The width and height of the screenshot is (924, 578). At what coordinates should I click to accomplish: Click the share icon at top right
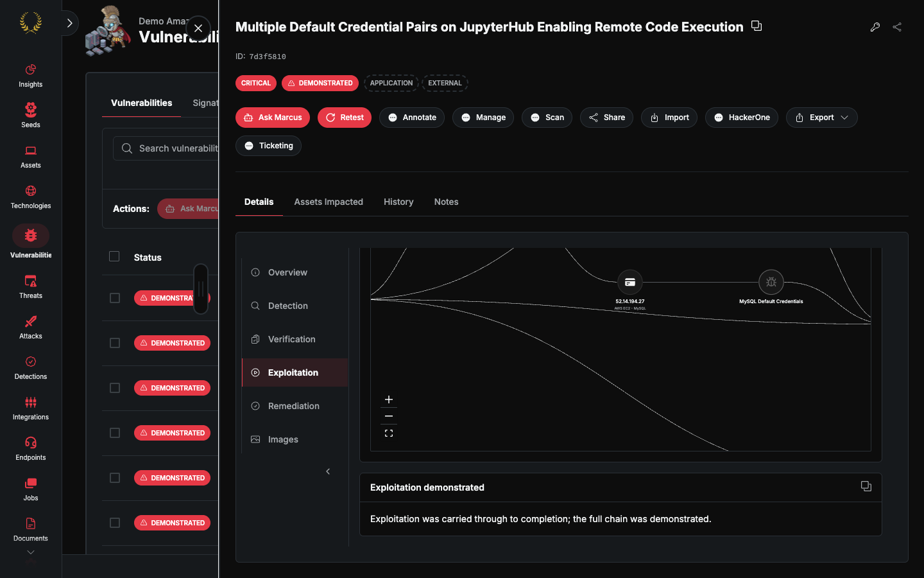tap(897, 27)
